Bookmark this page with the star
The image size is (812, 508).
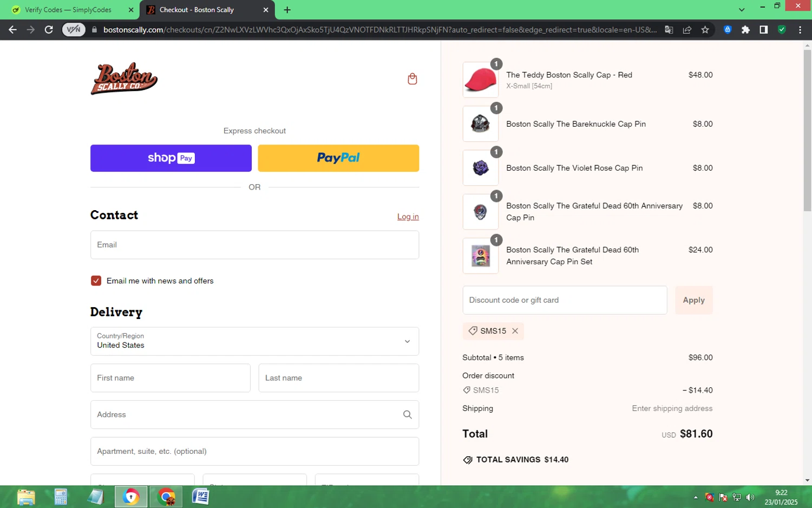coord(705,30)
